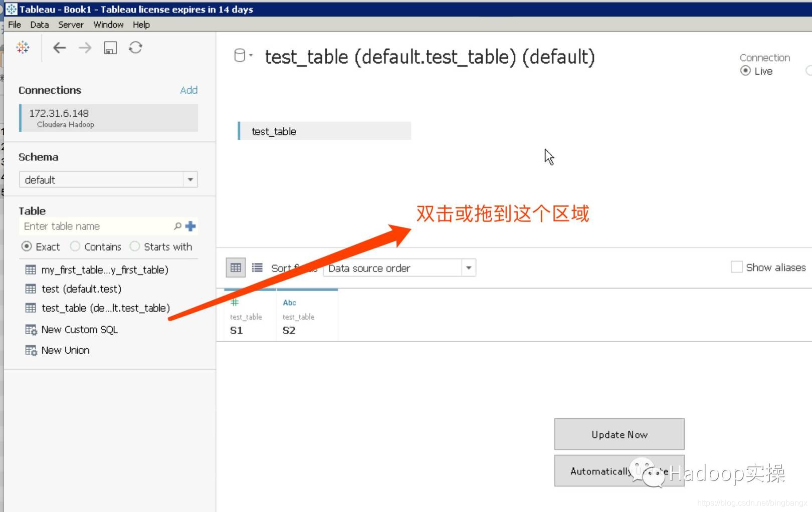Open the Data menu

[39, 25]
